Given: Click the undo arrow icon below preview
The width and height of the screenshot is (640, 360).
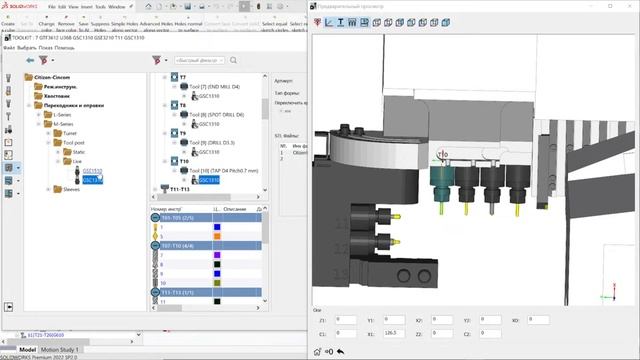Looking at the screenshot, I should coord(340,351).
